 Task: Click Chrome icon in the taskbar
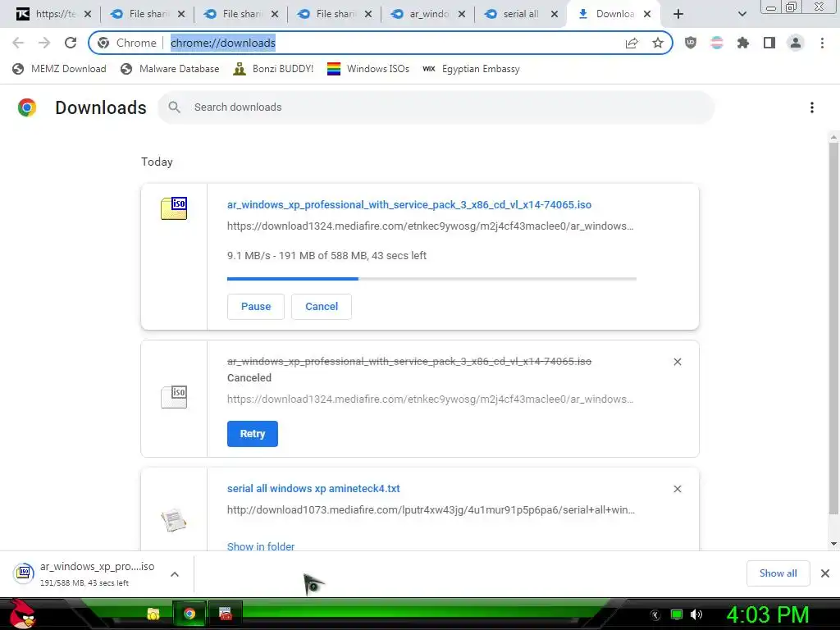(189, 614)
